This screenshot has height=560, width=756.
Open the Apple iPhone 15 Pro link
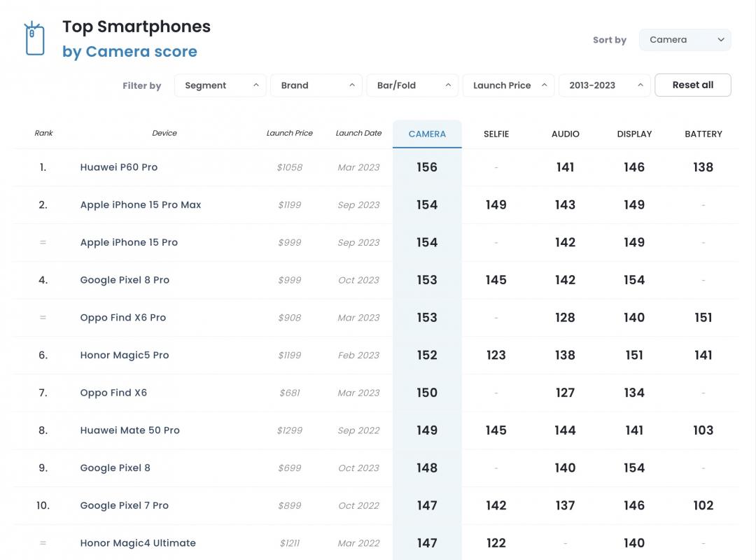pos(129,243)
